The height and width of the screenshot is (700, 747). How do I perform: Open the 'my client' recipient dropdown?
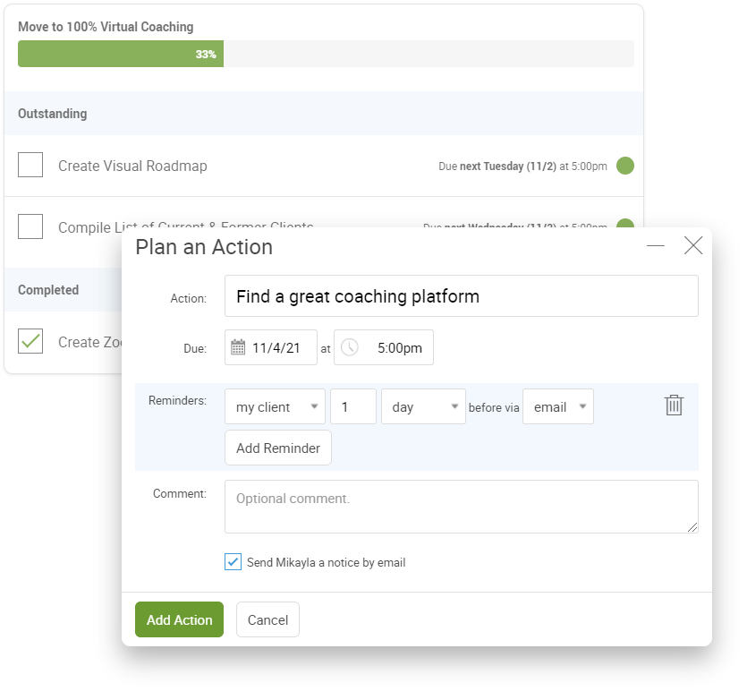[275, 406]
